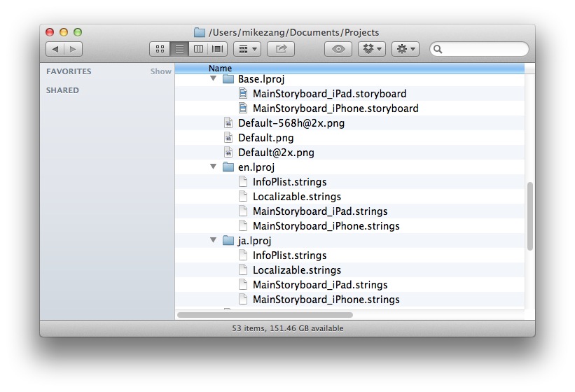This screenshot has width=575, height=392.
Task: Minimize the Finder window
Action: (64, 32)
